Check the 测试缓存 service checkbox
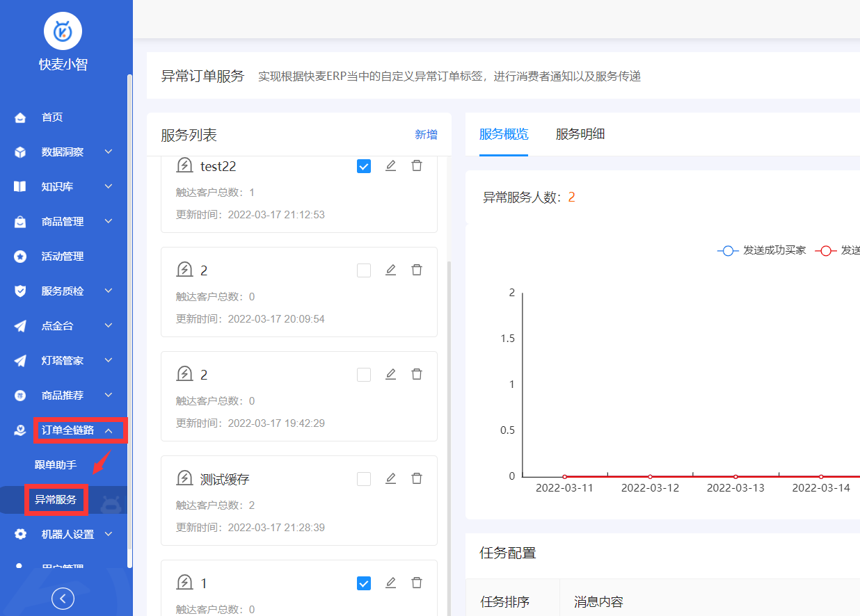The height and width of the screenshot is (616, 860). pos(364,479)
